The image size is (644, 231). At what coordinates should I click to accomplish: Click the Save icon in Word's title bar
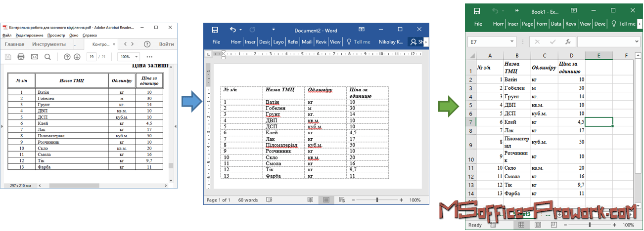[215, 30]
